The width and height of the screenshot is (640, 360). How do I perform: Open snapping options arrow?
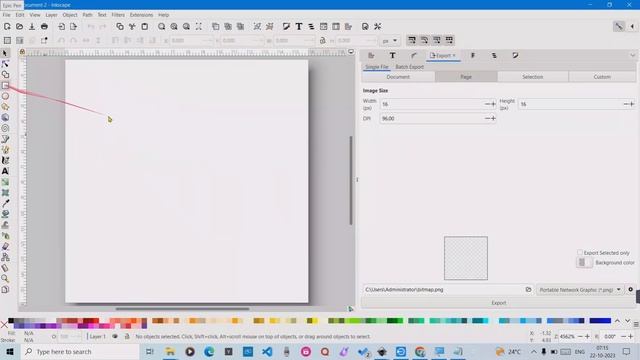tap(632, 27)
